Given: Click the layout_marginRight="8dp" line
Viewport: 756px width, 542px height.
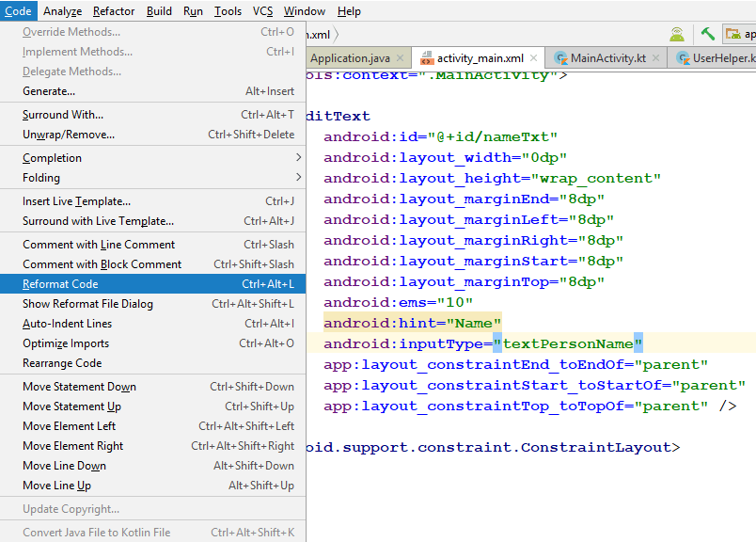Looking at the screenshot, I should 473,240.
